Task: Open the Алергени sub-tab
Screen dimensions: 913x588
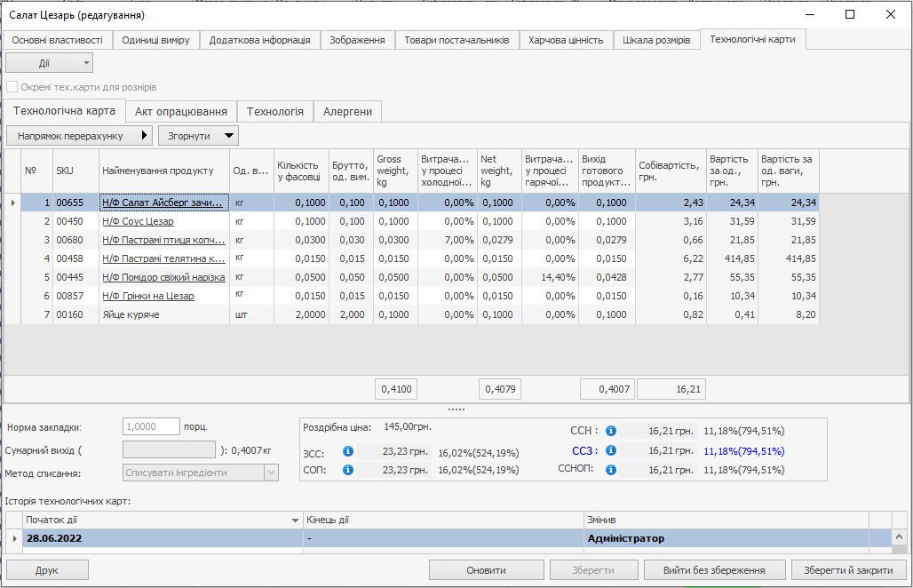Action: pyautogui.click(x=347, y=112)
